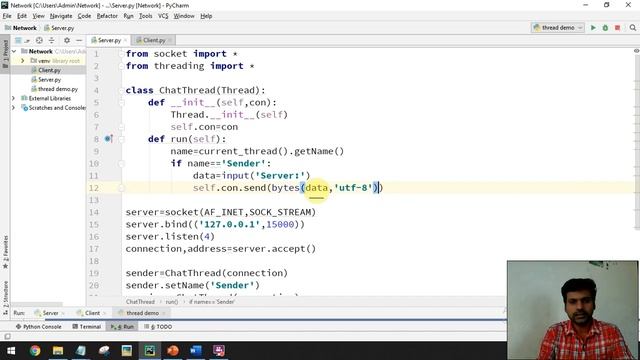This screenshot has width=640, height=360.
Task: Open Search Everywhere magnifier icon
Action: [633, 28]
